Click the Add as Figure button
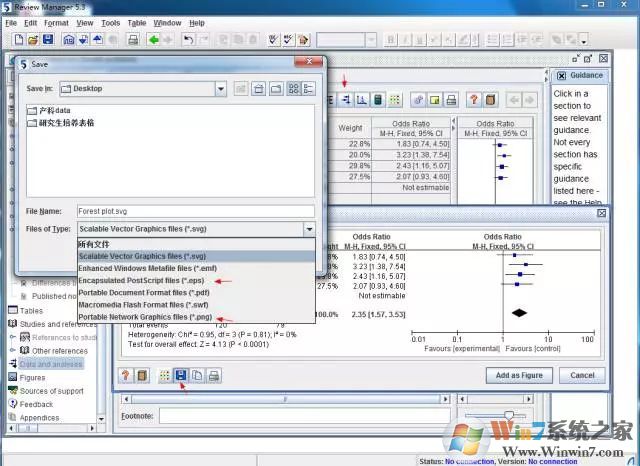The height and width of the screenshot is (466, 640). coord(519,375)
